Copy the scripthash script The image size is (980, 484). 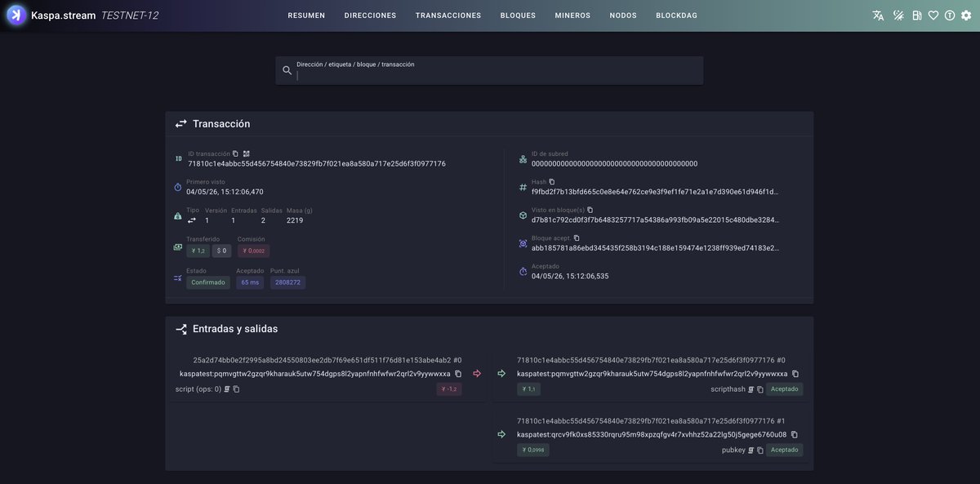pyautogui.click(x=759, y=389)
